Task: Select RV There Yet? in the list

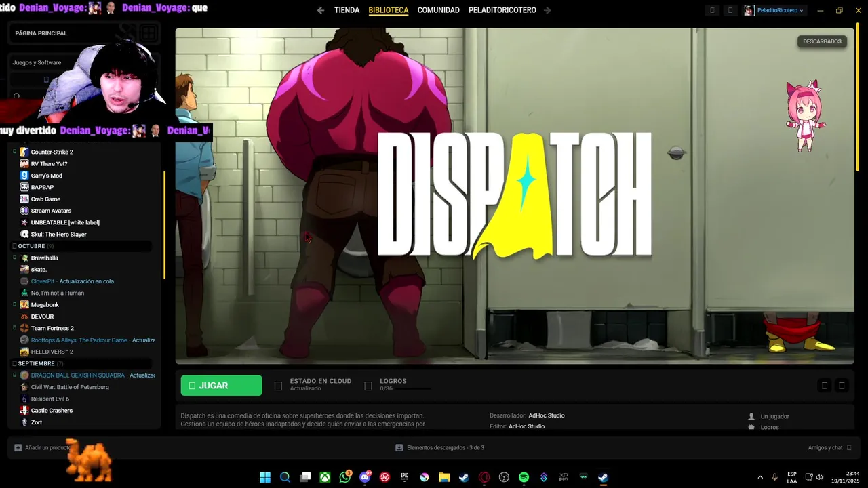Action: (49, 164)
